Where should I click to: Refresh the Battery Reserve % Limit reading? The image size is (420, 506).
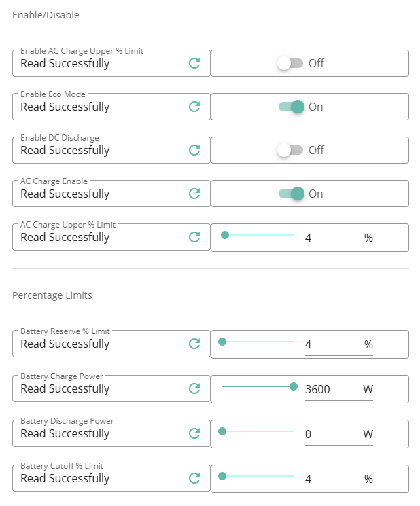coord(194,344)
